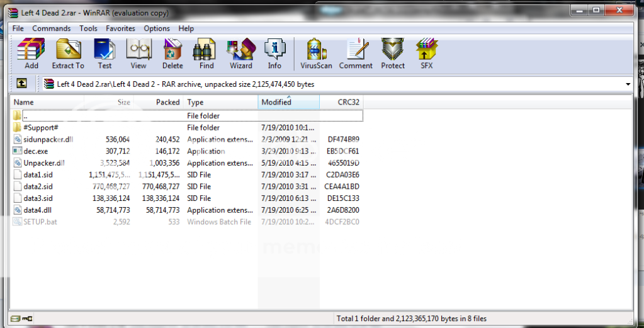Open the Help menu

186,28
